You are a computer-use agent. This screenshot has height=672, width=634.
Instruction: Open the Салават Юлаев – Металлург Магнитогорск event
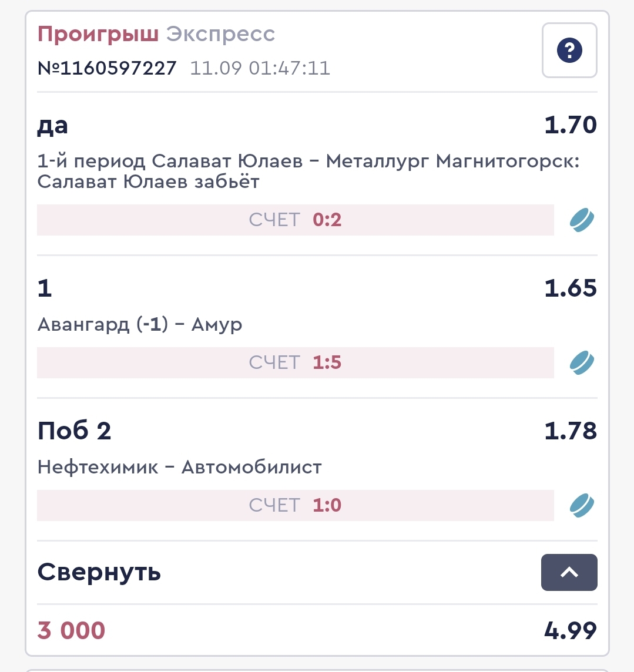308,171
